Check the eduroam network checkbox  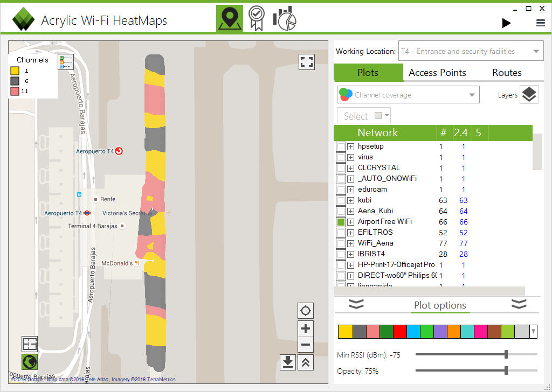[341, 190]
